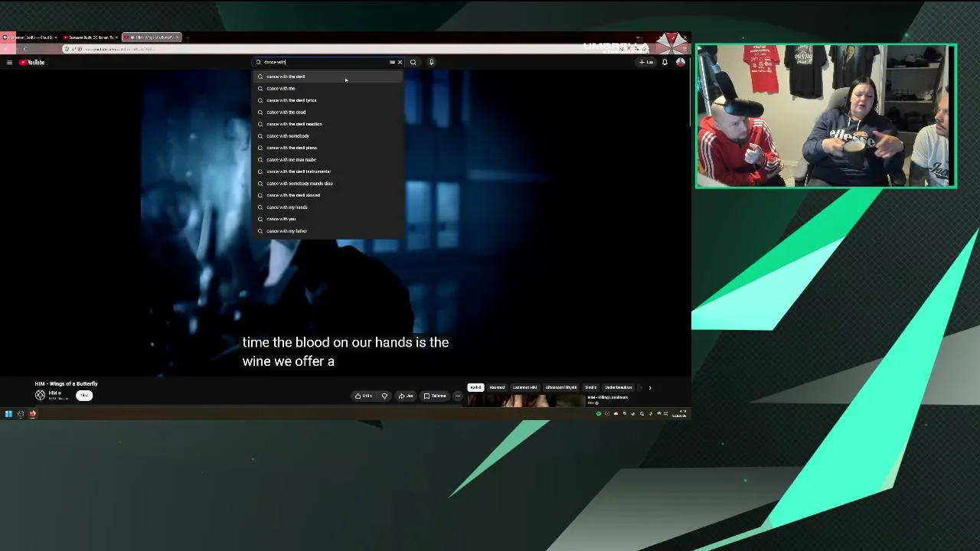Pick the "dance with the devil instrumental" suggestion
980x551 pixels.
point(329,171)
